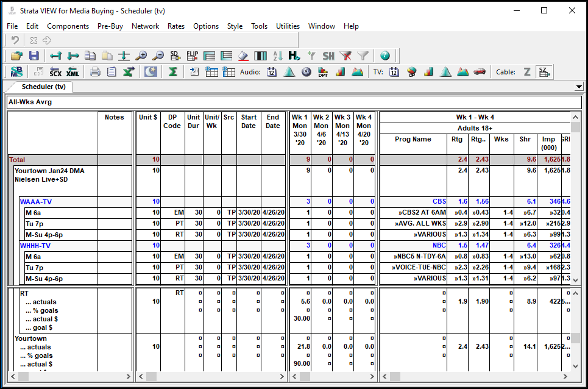Viewport: 588px width, 389px height.
Task: Click the Zoom In magnifier icon
Action: [x=141, y=55]
